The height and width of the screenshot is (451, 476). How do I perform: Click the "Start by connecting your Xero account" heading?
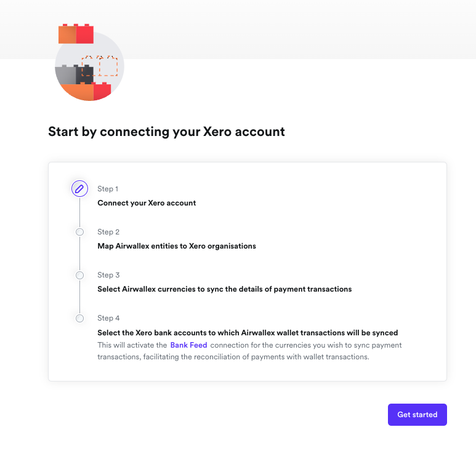click(166, 132)
